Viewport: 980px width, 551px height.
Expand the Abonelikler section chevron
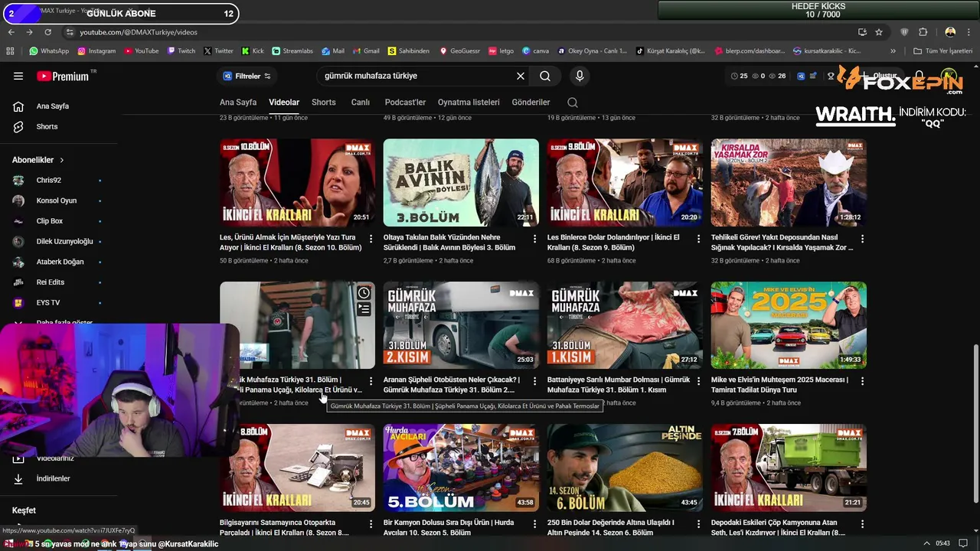pyautogui.click(x=62, y=160)
